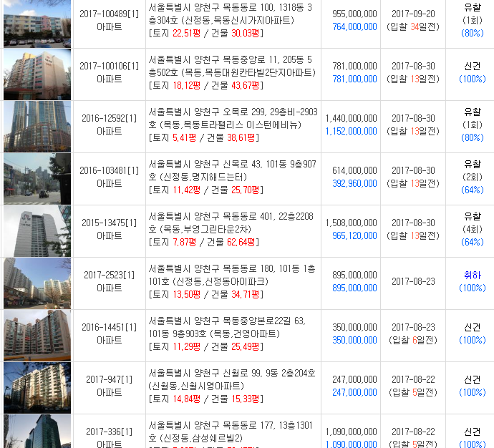Open thumbnail photo of 삼성쉐르빌2 listing
The height and width of the screenshot is (448, 494).
click(37, 432)
